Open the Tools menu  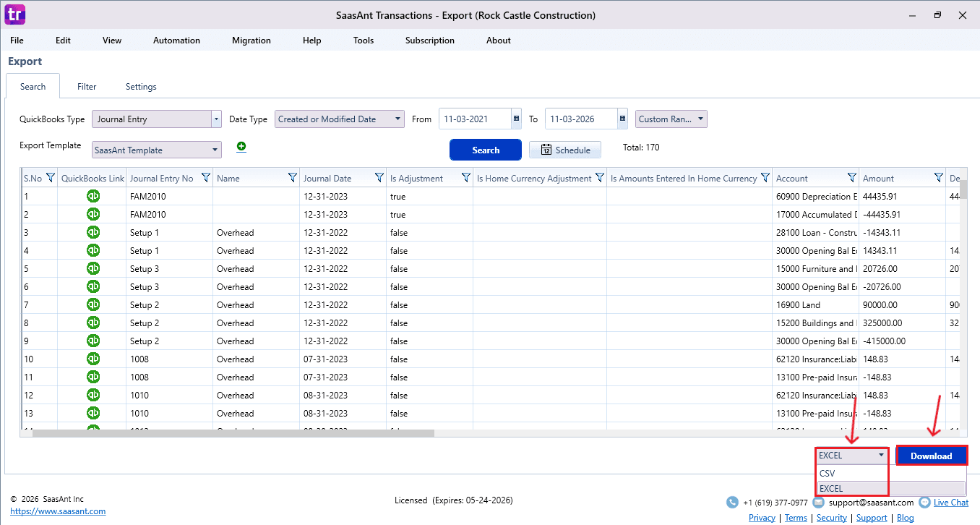coord(364,40)
